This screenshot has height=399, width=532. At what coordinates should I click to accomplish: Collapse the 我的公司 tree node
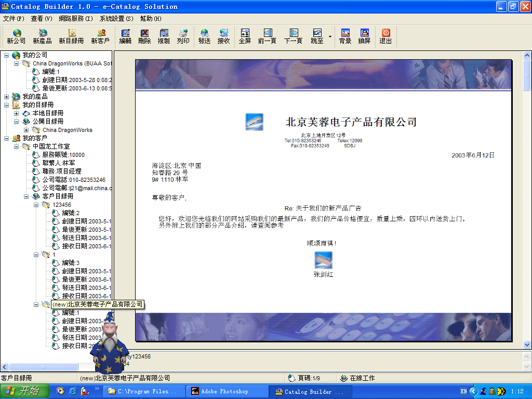click(x=6, y=55)
